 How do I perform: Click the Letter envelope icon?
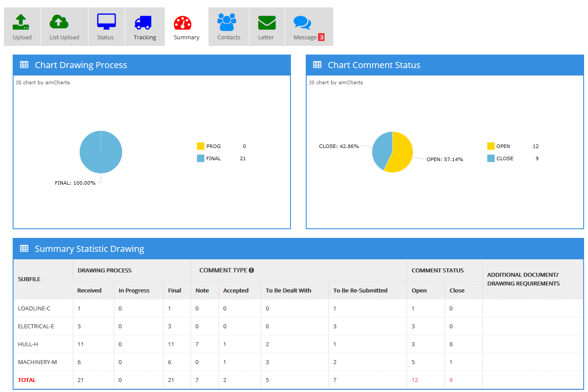coord(267,22)
